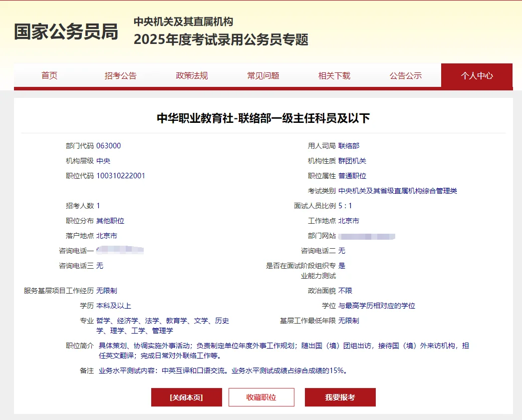This screenshot has width=522, height=420.
Task: Click the 落户地点 value 北京市
Action: click(x=106, y=236)
